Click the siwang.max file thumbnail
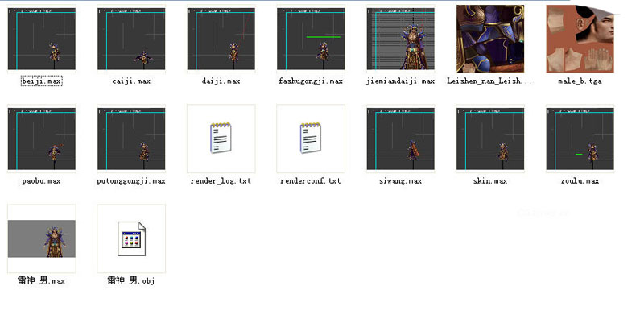The width and height of the screenshot is (644, 315). 400,139
